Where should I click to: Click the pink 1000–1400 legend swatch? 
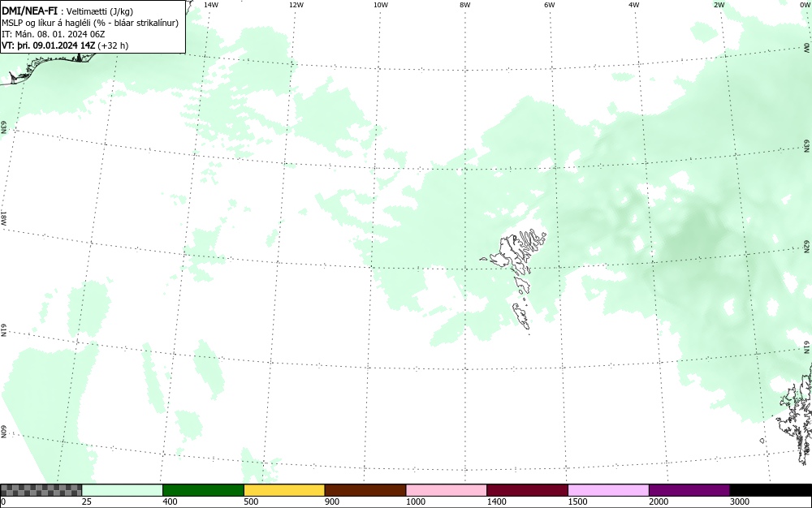click(447, 490)
